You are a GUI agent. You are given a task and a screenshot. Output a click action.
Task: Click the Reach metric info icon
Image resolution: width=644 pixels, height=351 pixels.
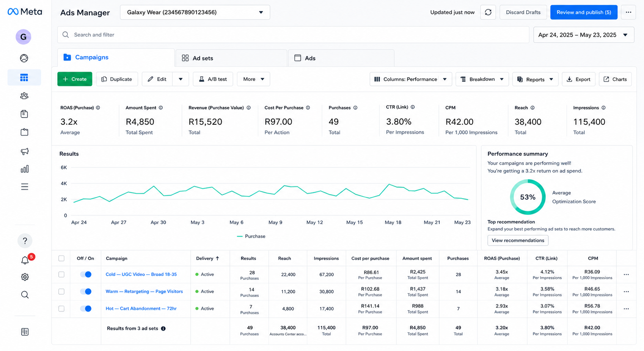coord(532,108)
